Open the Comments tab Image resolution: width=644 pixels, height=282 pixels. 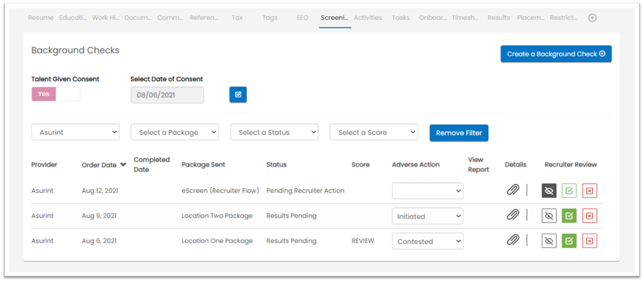click(171, 17)
